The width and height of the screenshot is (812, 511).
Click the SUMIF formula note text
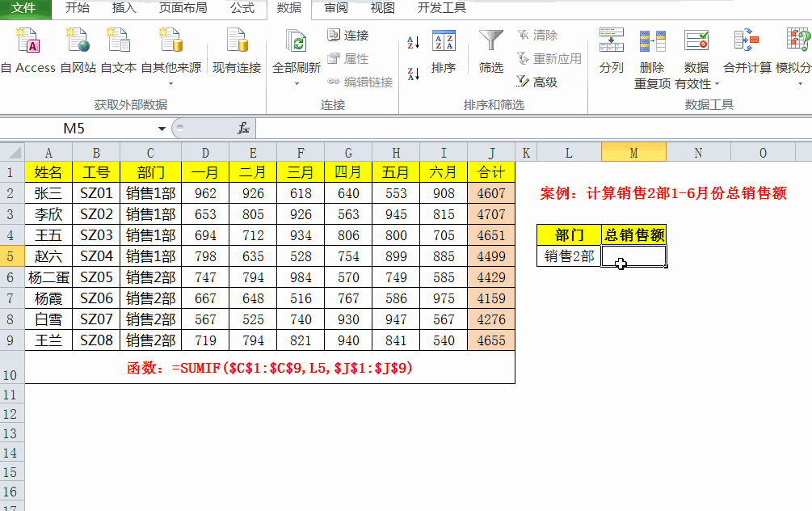click(x=269, y=368)
